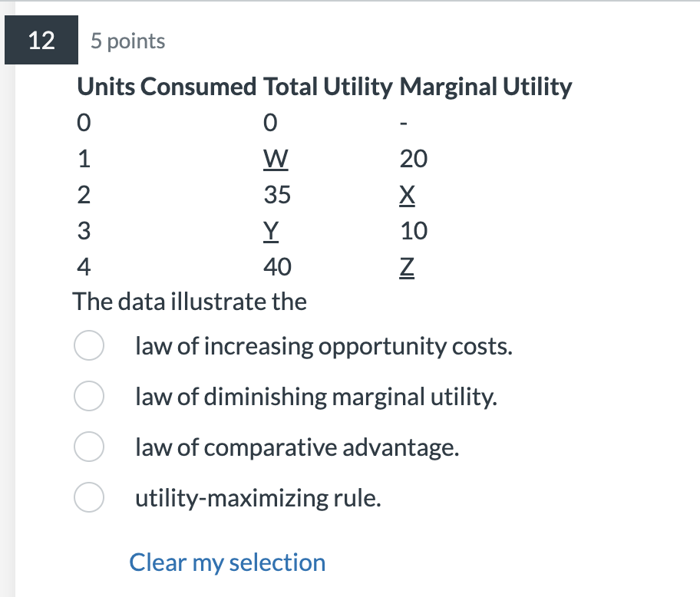Viewport: 700px width, 597px height.
Task: Click the underlined blank W in the table
Action: 277,159
